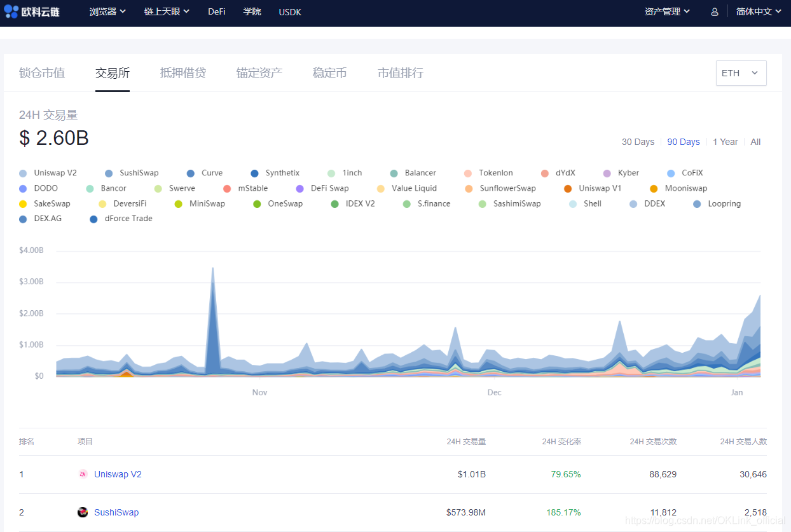
Task: Toggle Bancor legend entry
Action: 106,188
